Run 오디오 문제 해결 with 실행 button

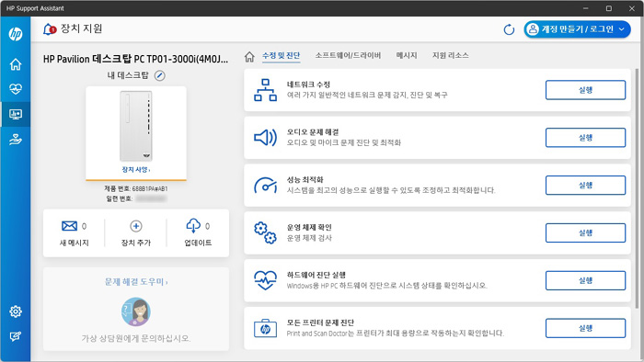[x=586, y=138]
